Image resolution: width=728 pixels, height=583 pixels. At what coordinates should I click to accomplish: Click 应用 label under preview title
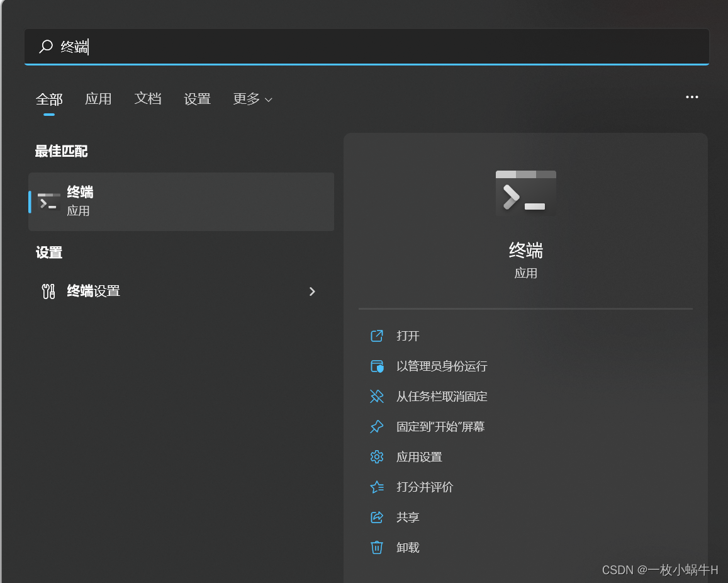(x=525, y=273)
